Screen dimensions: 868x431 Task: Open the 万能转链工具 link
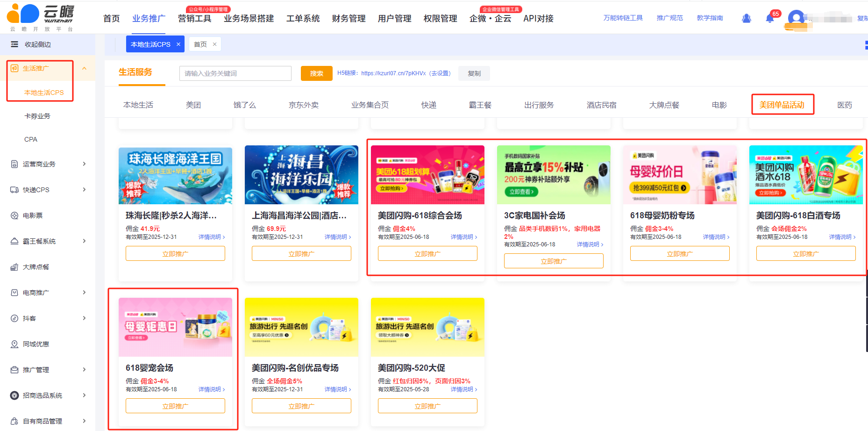point(623,18)
